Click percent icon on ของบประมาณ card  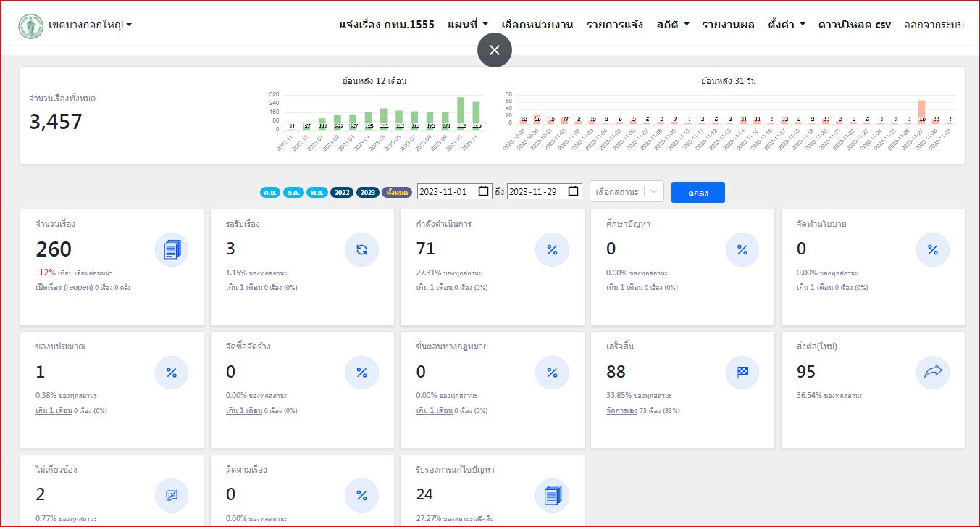172,373
